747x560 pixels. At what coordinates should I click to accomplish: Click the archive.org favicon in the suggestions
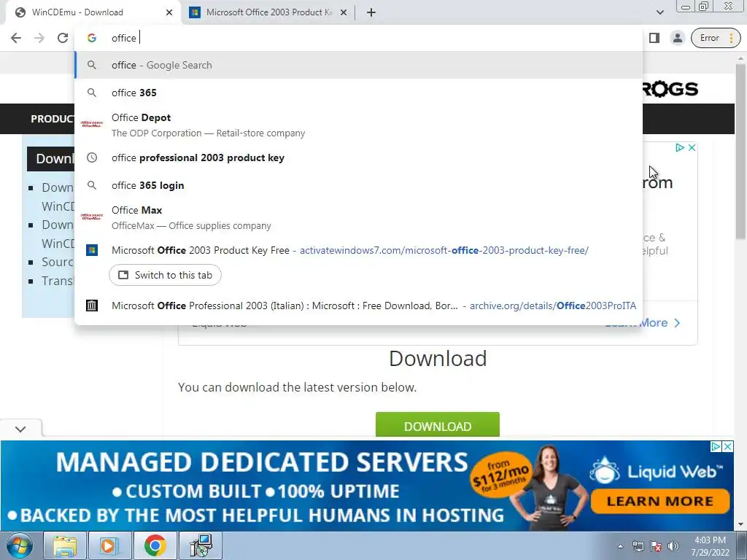point(92,306)
